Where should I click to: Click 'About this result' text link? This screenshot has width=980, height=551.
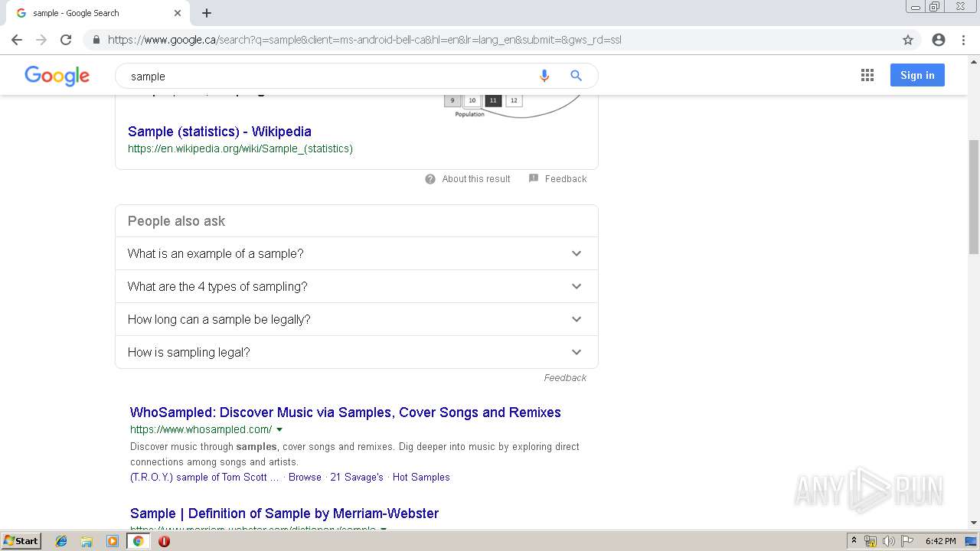coord(476,179)
